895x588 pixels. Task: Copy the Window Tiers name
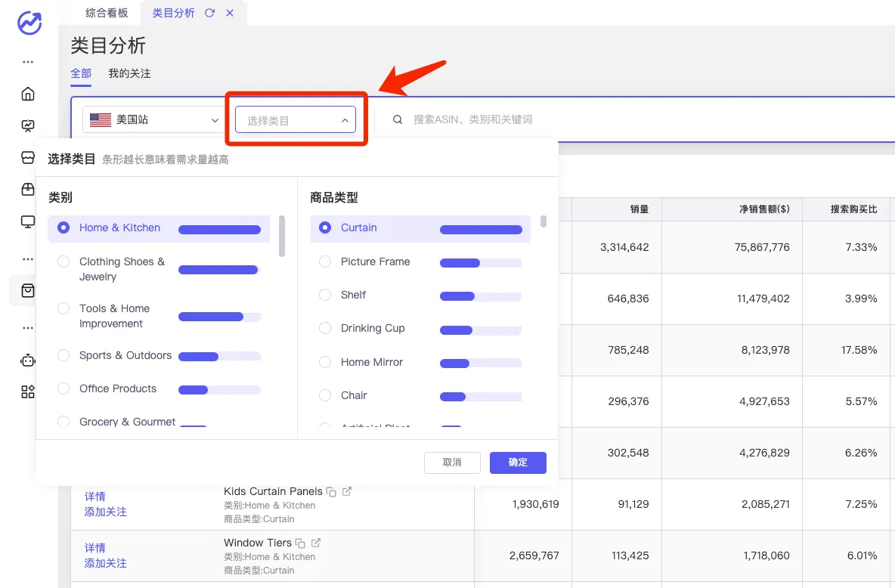[x=300, y=543]
